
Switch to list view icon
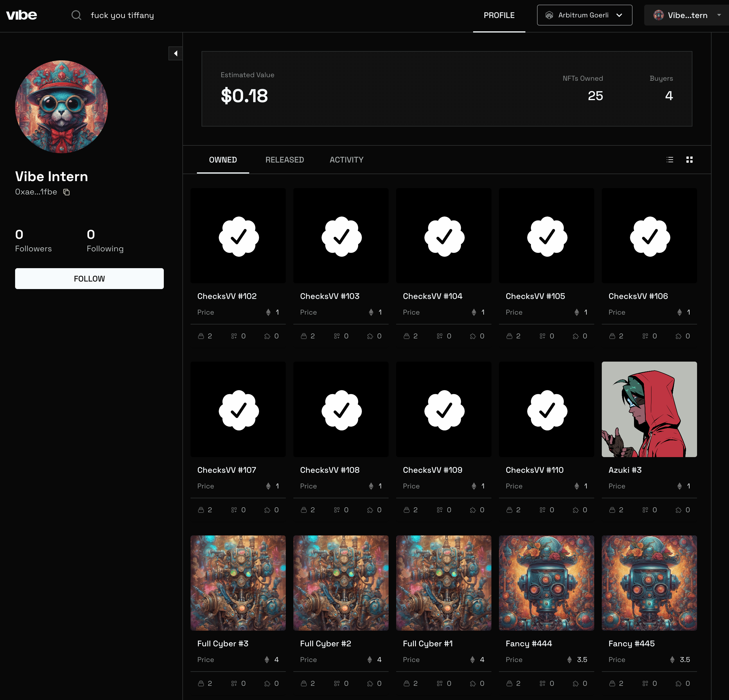pos(670,160)
